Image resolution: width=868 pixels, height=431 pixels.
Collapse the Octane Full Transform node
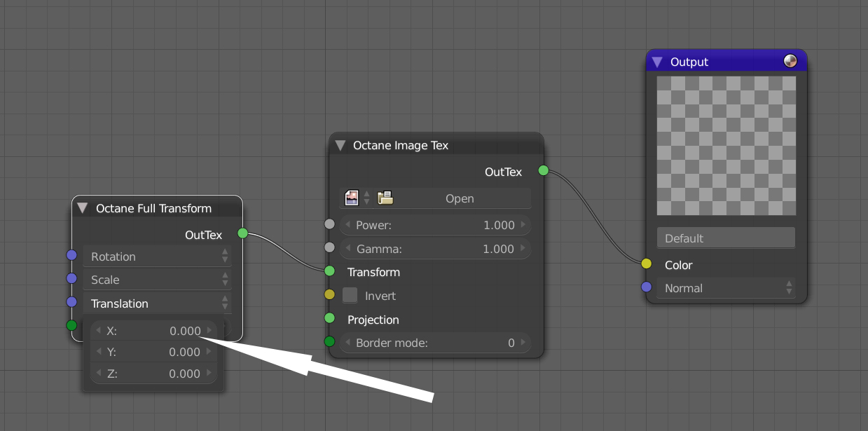pos(83,208)
